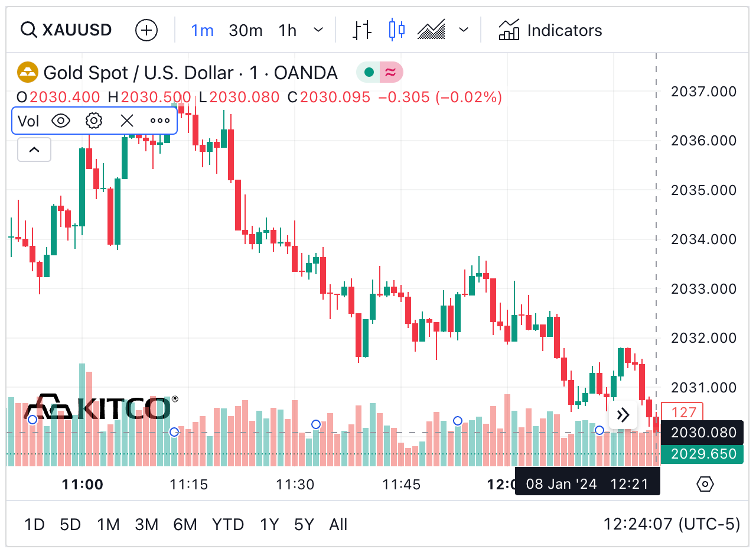
Task: Click the Vol indicator label
Action: 28,121
